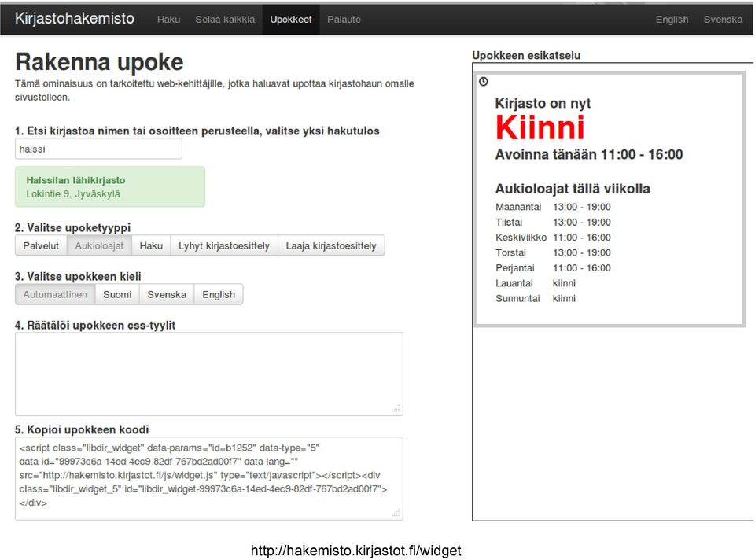Image resolution: width=755 pixels, height=560 pixels.
Task: Click the Tiistai opening hours row
Action: [553, 223]
